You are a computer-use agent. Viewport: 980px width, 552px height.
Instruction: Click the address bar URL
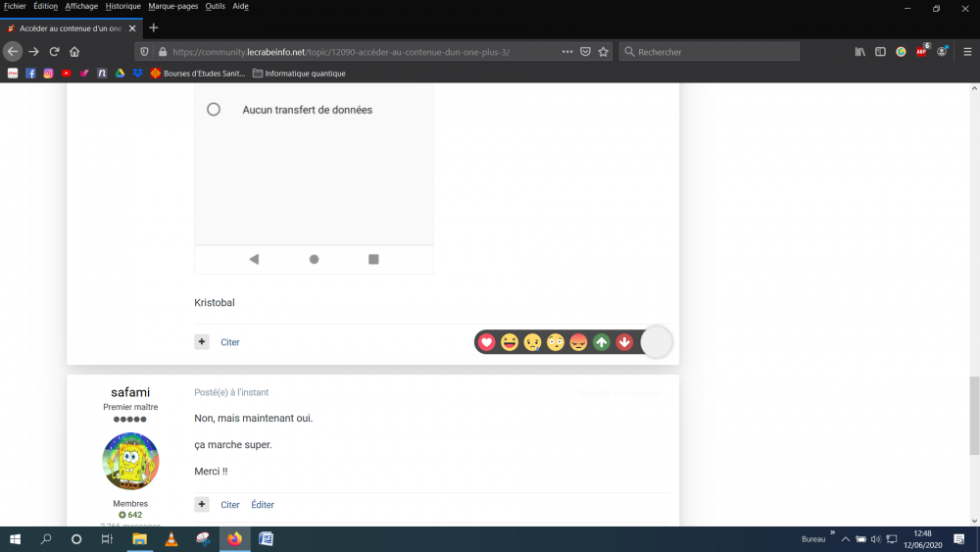(341, 52)
